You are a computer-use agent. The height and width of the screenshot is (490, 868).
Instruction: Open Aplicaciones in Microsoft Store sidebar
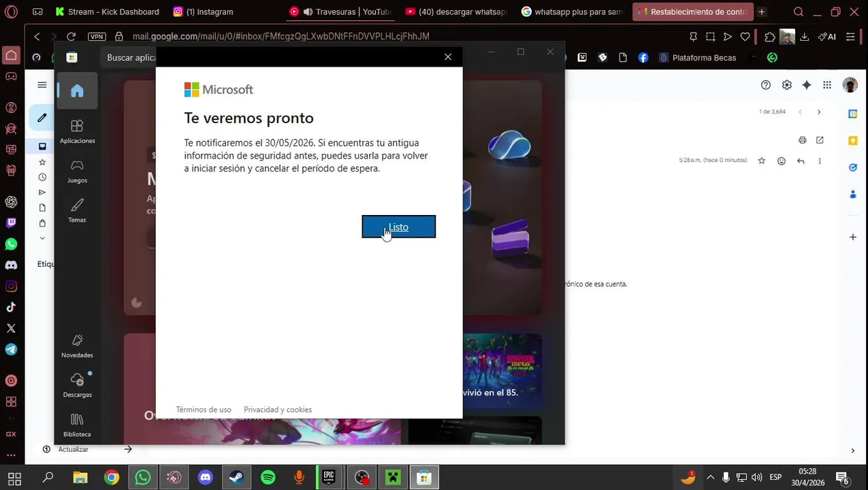[77, 131]
